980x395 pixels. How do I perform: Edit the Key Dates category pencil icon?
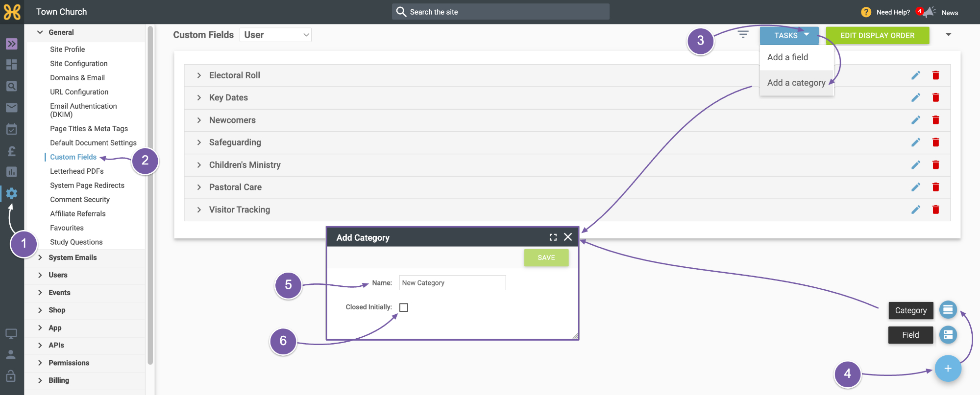[x=916, y=97]
